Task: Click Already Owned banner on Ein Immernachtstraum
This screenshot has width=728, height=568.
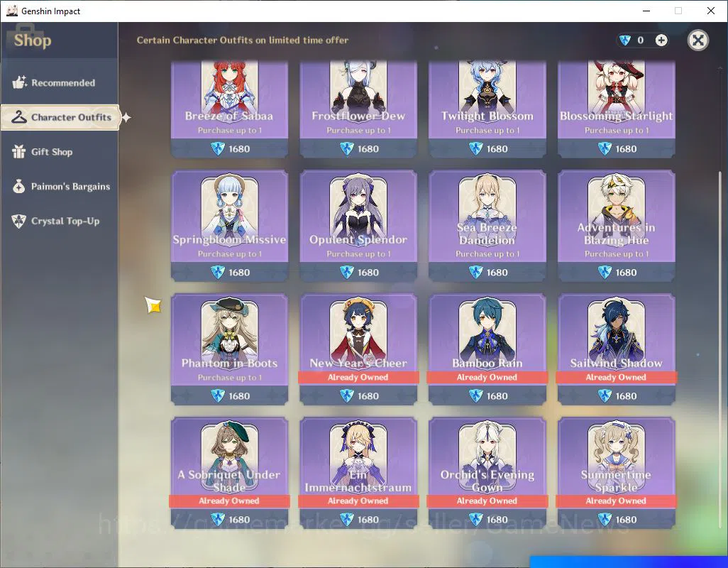Action: click(x=358, y=501)
